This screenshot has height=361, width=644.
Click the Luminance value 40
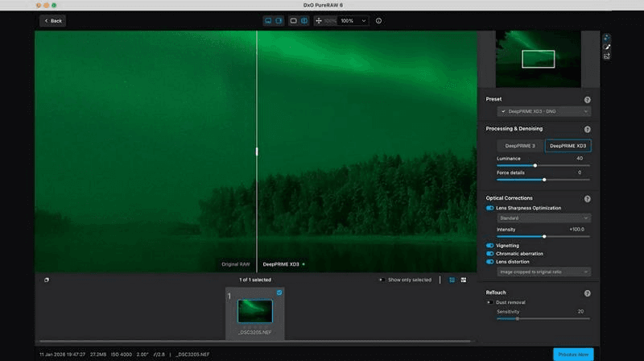(579, 158)
